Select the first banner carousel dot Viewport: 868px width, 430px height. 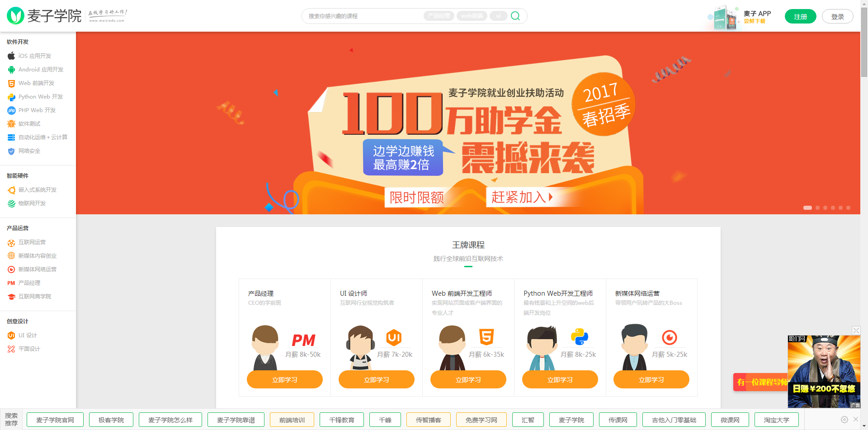tap(807, 208)
